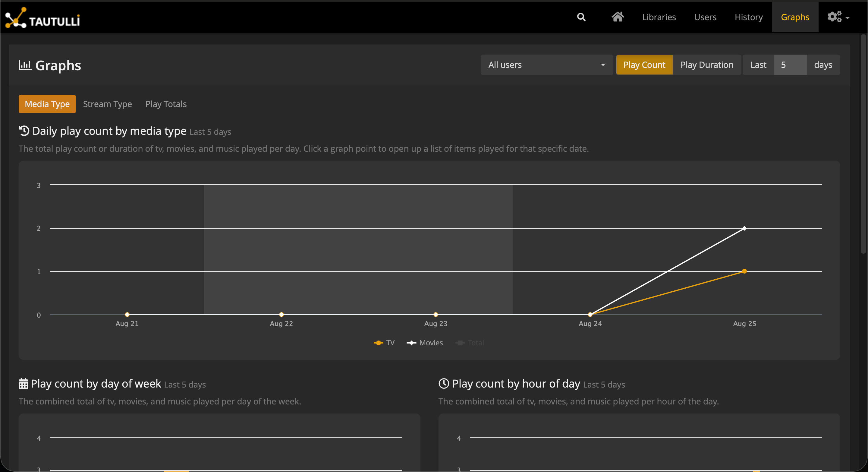
Task: Open the settings gears menu
Action: (838, 17)
